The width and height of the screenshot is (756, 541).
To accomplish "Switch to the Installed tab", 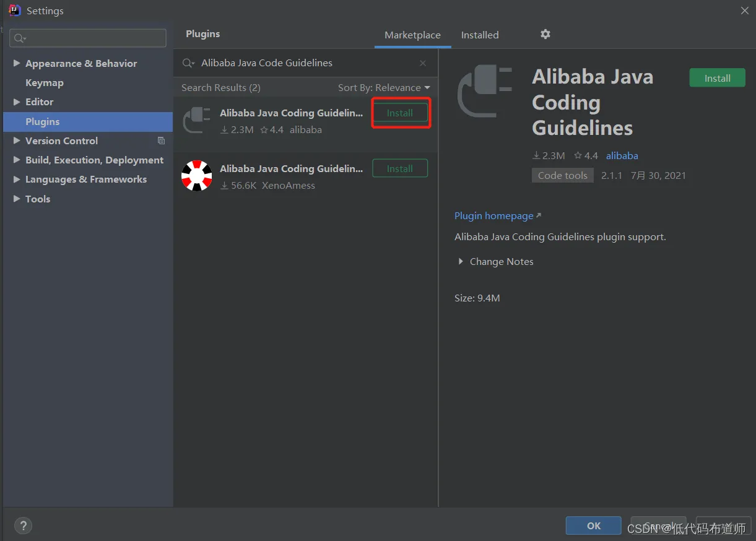I will click(480, 35).
